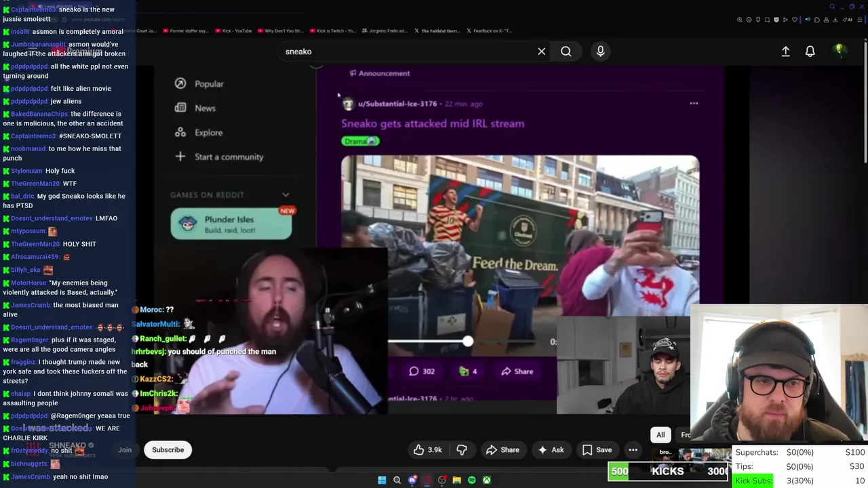Click Start a community
Viewport: 868px width, 488px height.
219,157
